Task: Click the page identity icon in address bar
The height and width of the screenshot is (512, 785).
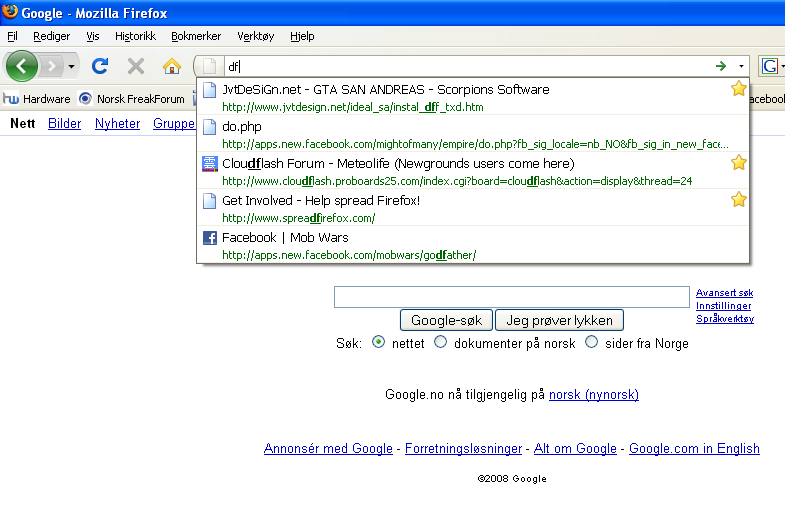Action: 209,66
